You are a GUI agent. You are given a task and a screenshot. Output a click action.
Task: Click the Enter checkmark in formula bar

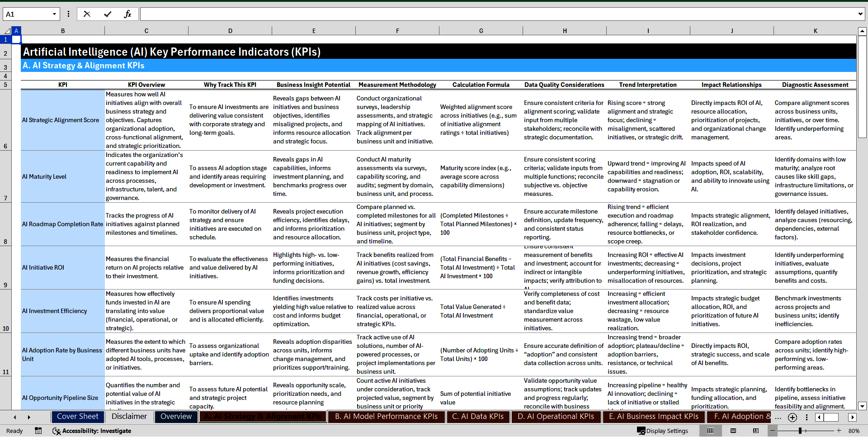(x=107, y=14)
